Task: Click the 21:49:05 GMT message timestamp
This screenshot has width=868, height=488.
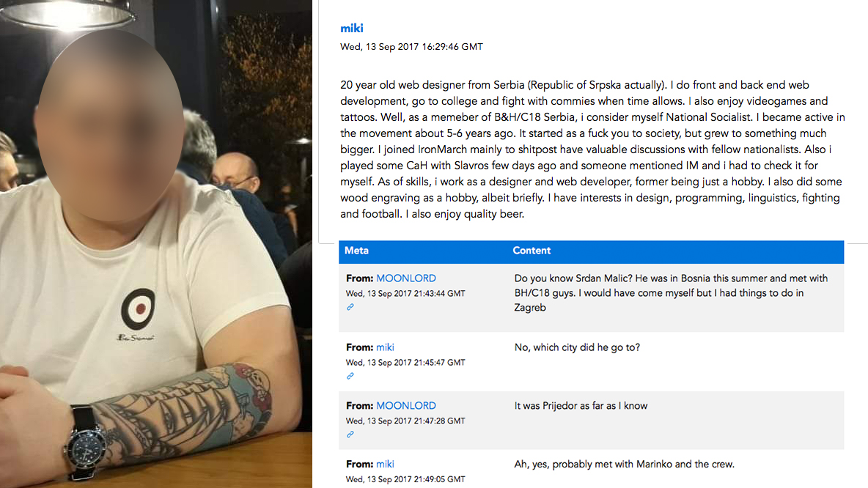Action: click(x=405, y=478)
